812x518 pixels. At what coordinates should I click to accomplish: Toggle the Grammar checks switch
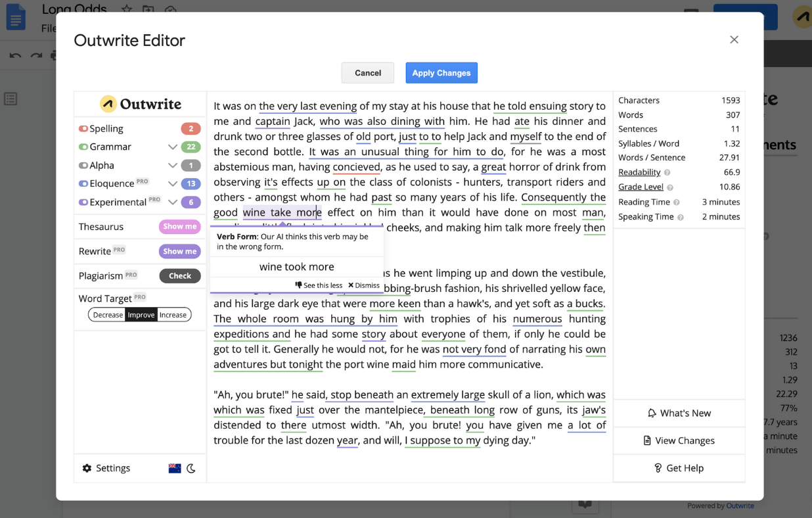[x=83, y=147]
